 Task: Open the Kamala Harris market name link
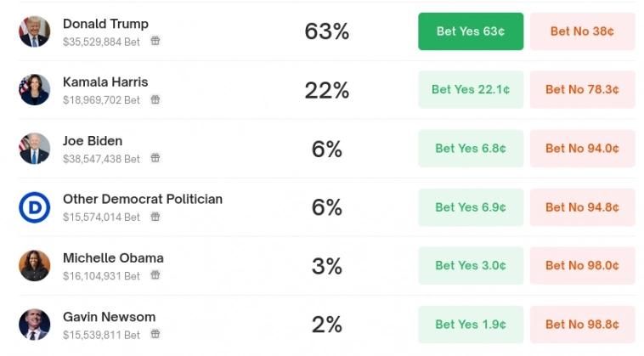(x=105, y=82)
